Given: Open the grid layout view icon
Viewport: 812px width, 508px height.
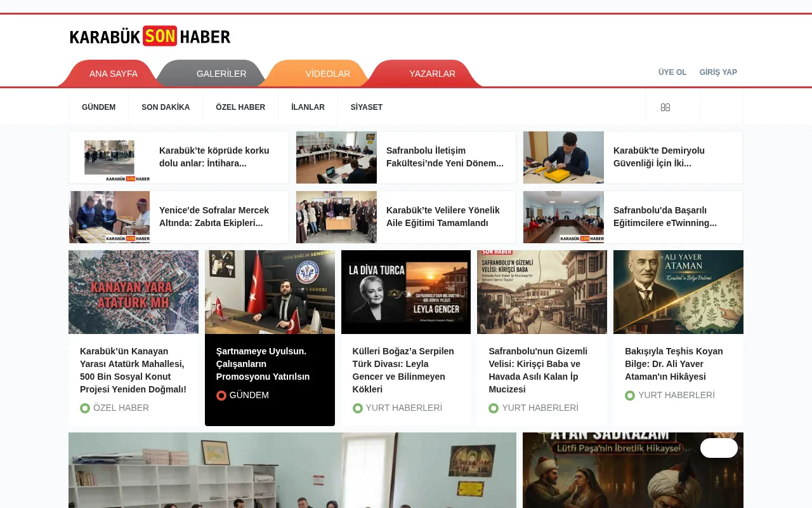Looking at the screenshot, I should (665, 107).
